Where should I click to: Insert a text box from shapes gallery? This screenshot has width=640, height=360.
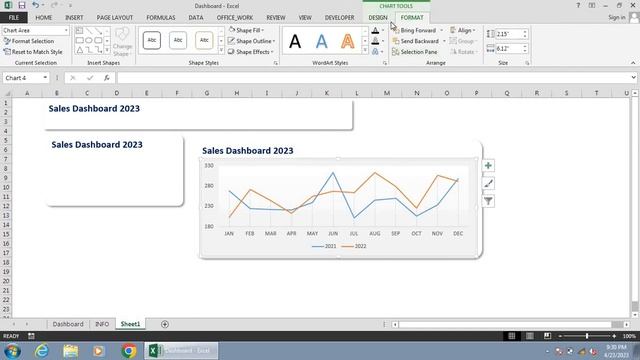pyautogui.click(x=80, y=31)
